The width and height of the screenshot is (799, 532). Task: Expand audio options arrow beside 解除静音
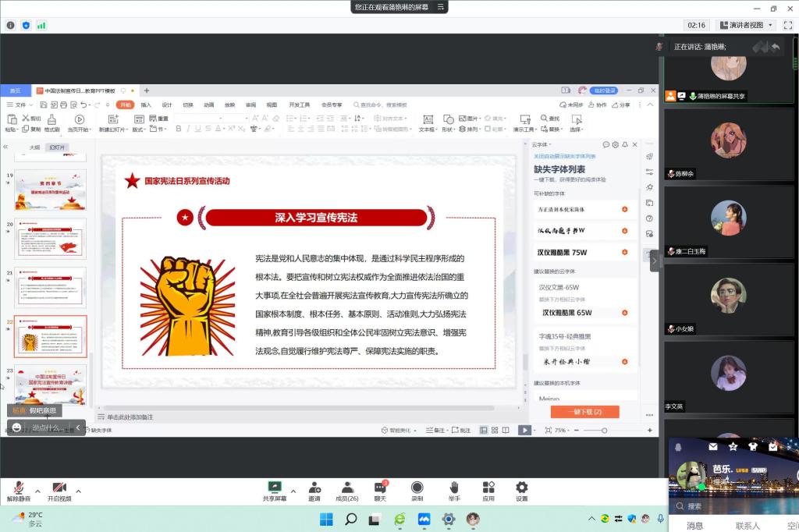click(x=37, y=491)
